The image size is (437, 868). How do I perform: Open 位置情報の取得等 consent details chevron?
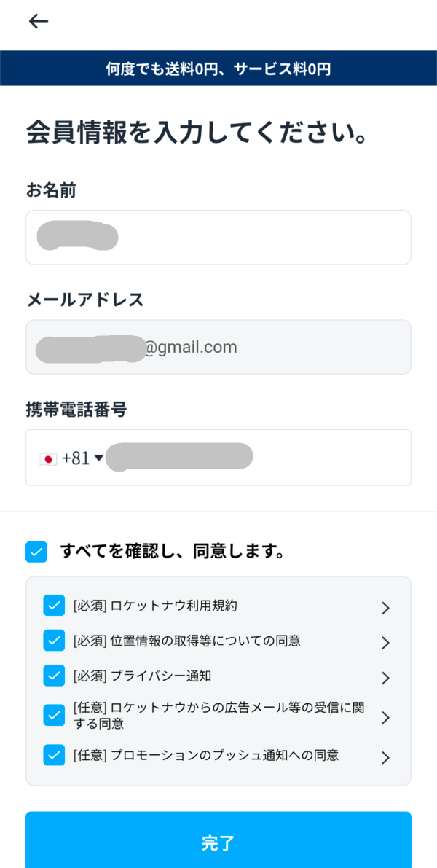tap(385, 643)
